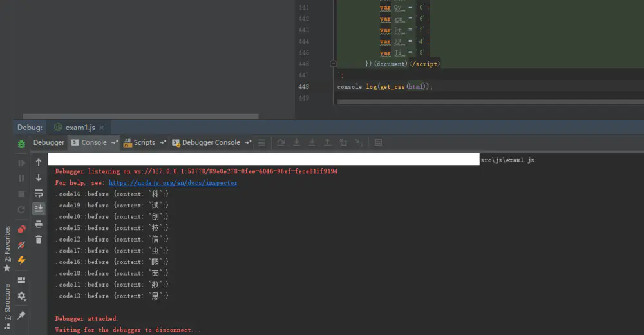644x335 pixels.
Task: Click the 'Debugger attached.' message
Action: coord(86,318)
